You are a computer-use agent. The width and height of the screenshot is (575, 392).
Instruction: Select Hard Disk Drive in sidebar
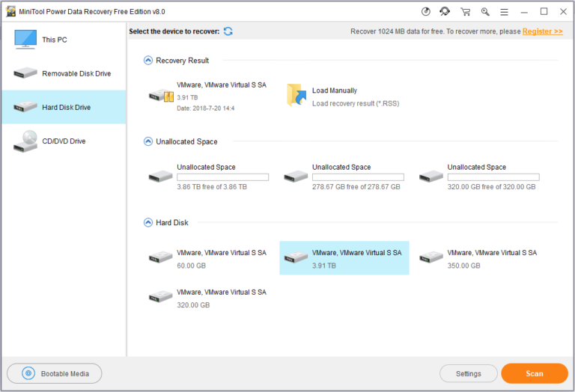coord(64,107)
